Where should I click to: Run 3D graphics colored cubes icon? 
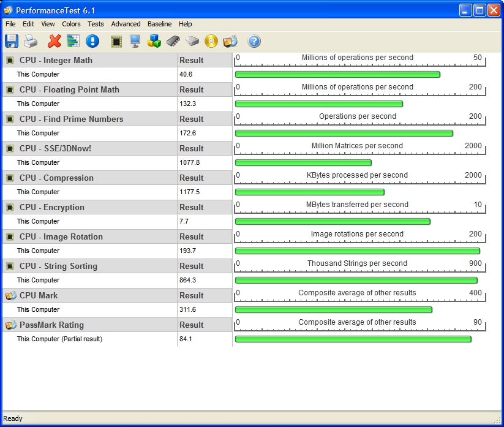(154, 41)
